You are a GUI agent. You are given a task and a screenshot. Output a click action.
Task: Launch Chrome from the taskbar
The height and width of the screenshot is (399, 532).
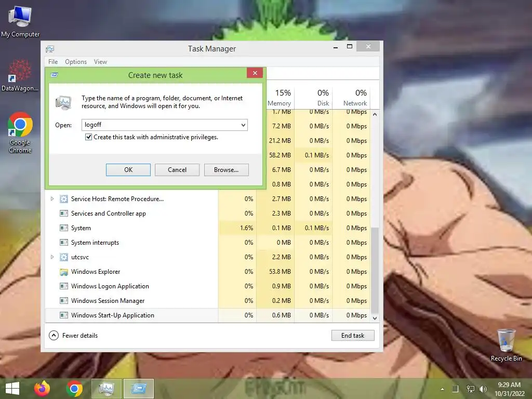pyautogui.click(x=74, y=389)
